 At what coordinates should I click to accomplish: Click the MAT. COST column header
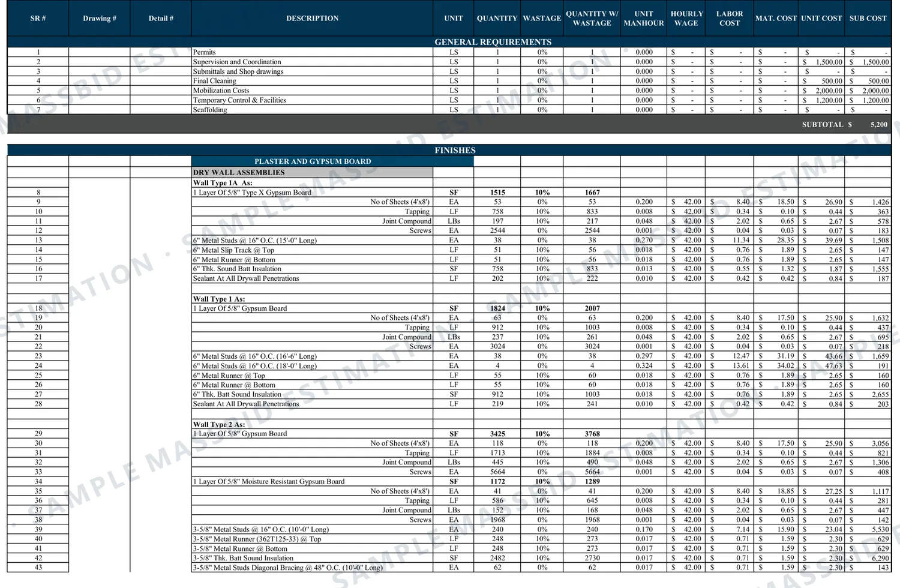click(776, 19)
